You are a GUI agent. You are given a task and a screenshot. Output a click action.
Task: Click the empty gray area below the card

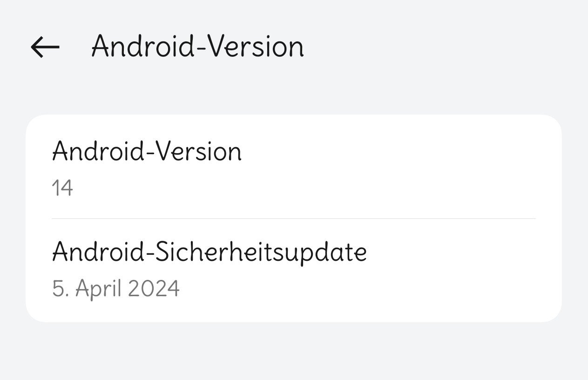point(293,352)
